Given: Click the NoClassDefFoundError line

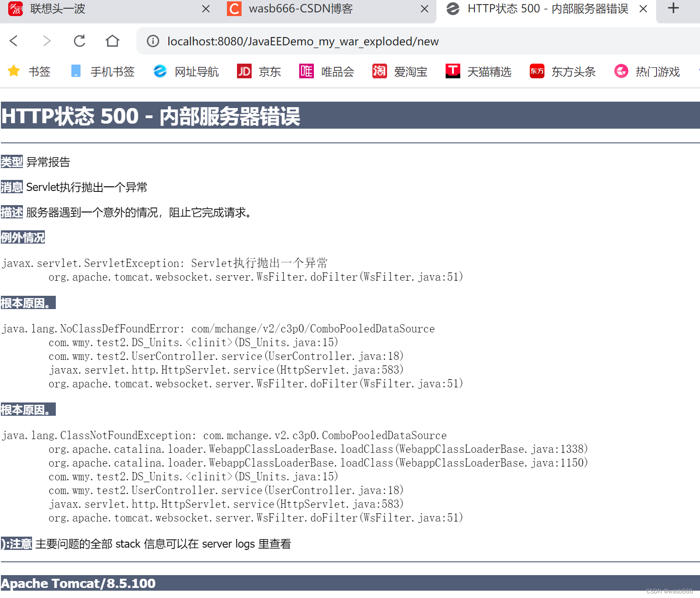Looking at the screenshot, I should tap(218, 329).
